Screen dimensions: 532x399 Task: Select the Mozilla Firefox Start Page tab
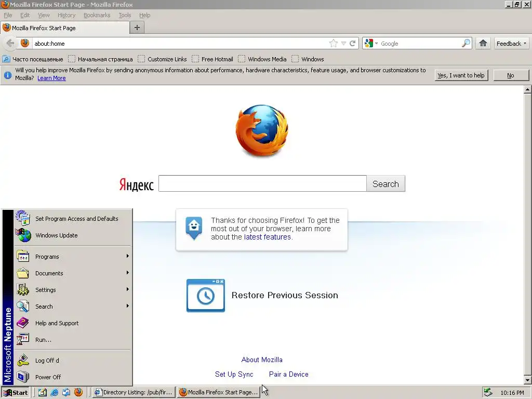65,28
